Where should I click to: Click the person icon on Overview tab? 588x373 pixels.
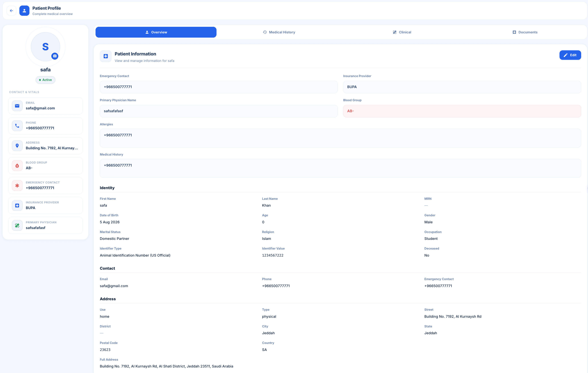click(x=147, y=32)
